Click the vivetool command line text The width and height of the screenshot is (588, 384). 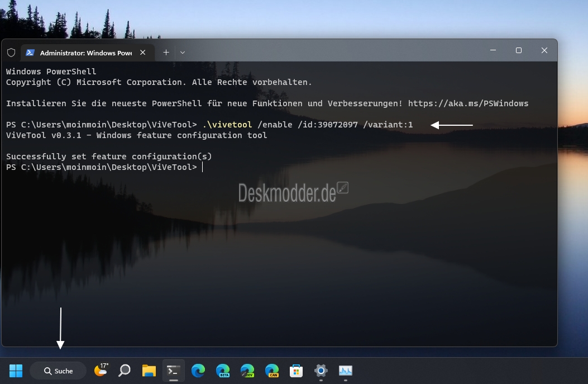click(308, 125)
